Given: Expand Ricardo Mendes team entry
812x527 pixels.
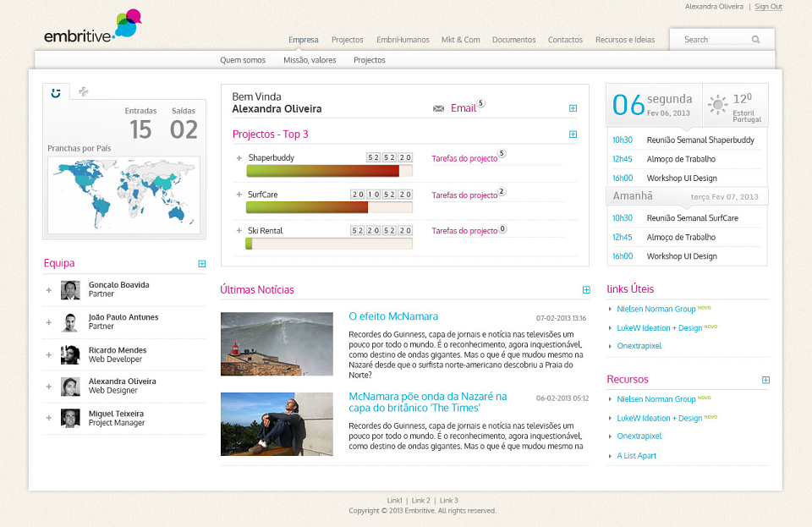Looking at the screenshot, I should pos(49,354).
